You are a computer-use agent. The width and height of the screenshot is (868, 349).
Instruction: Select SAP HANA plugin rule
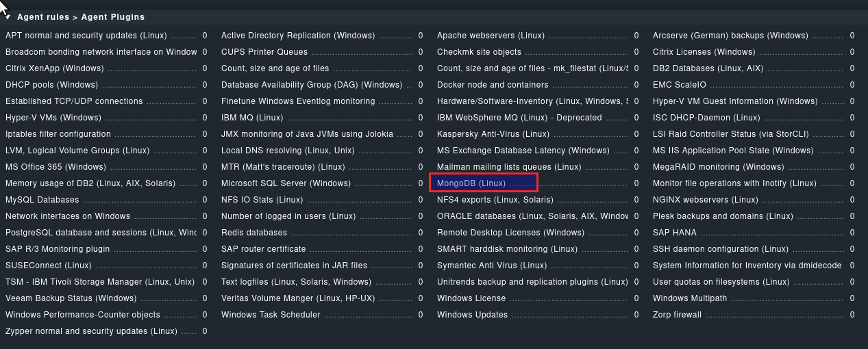[x=675, y=233]
